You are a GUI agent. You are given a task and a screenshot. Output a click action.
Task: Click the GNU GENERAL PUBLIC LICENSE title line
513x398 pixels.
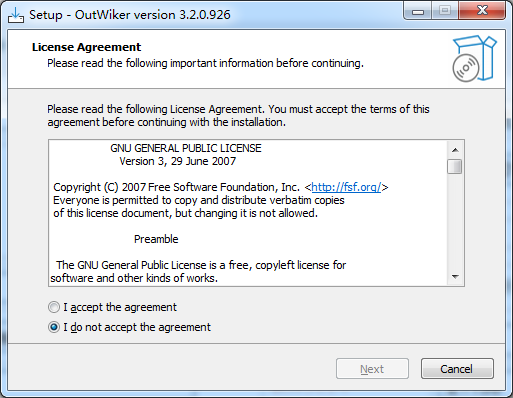(186, 148)
